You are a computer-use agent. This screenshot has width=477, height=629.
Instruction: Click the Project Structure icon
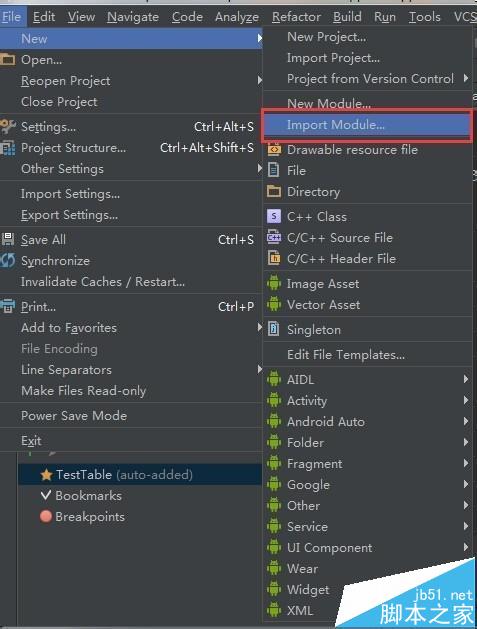(x=8, y=148)
